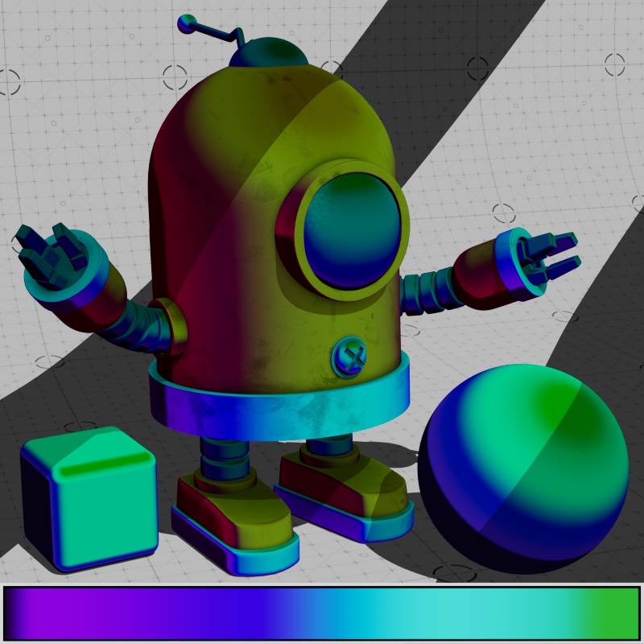Screen dimensions: 644x644
Task: Select the robot's right claw hand
Action: tap(538, 263)
